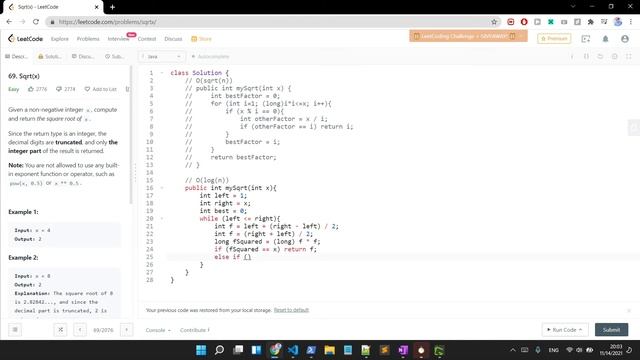Click the Reset to default link

291,310
